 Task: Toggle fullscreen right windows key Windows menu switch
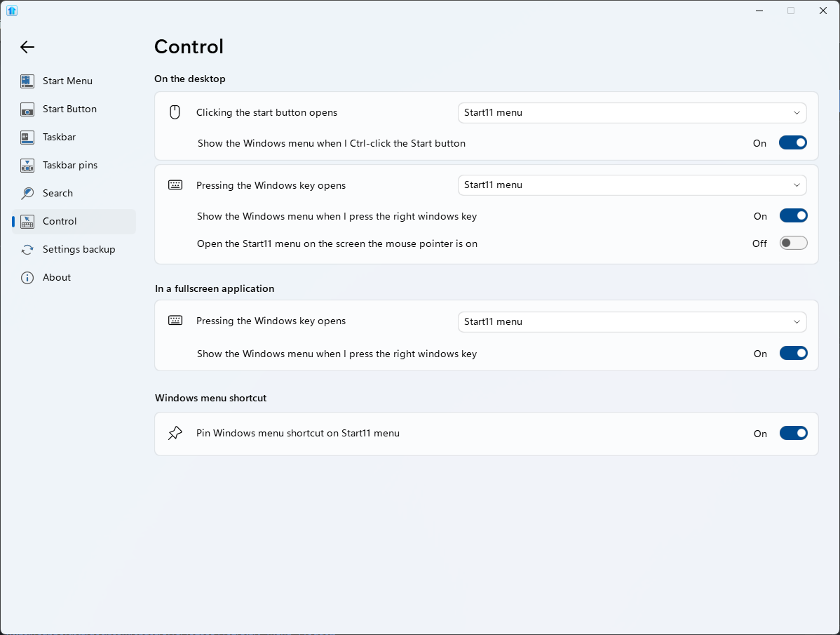[x=793, y=354]
